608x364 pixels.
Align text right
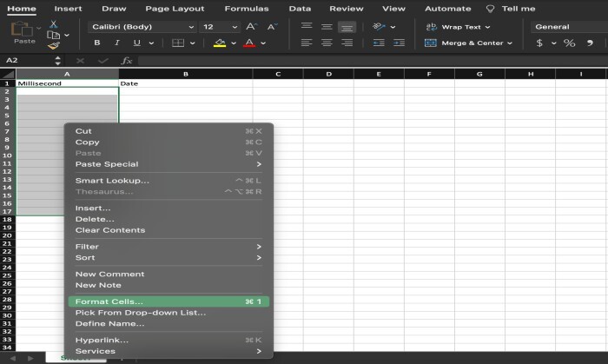(347, 43)
